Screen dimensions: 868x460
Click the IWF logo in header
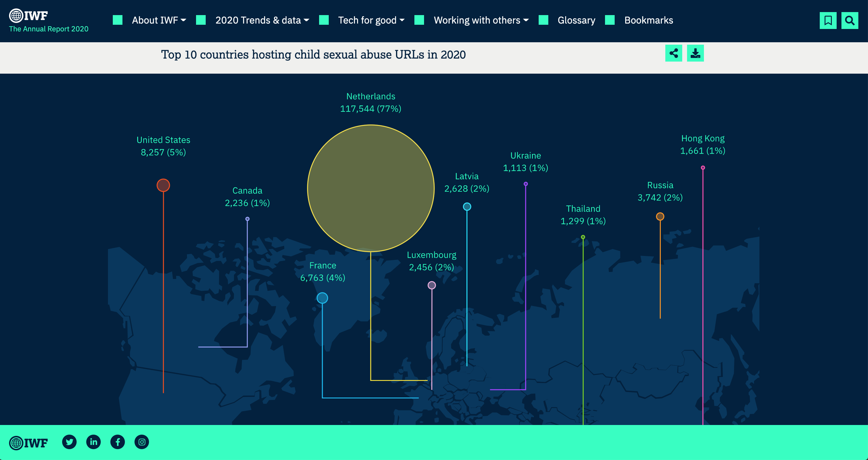click(29, 15)
